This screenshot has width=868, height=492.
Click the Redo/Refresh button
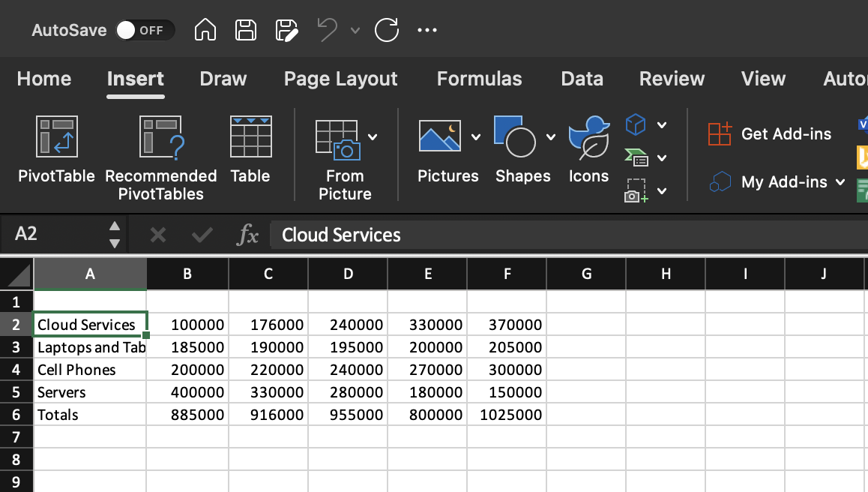pos(387,30)
